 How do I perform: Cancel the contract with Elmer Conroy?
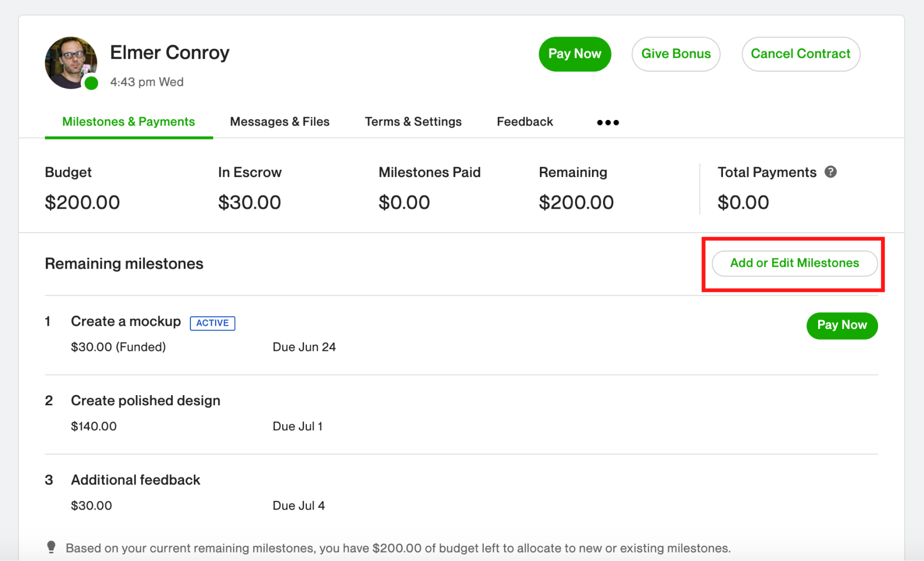pos(801,54)
